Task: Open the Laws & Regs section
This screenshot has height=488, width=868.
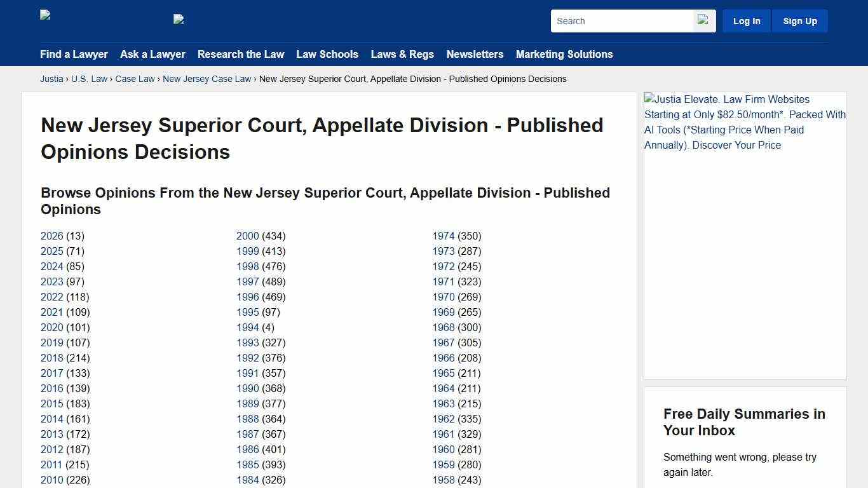Action: (x=402, y=55)
